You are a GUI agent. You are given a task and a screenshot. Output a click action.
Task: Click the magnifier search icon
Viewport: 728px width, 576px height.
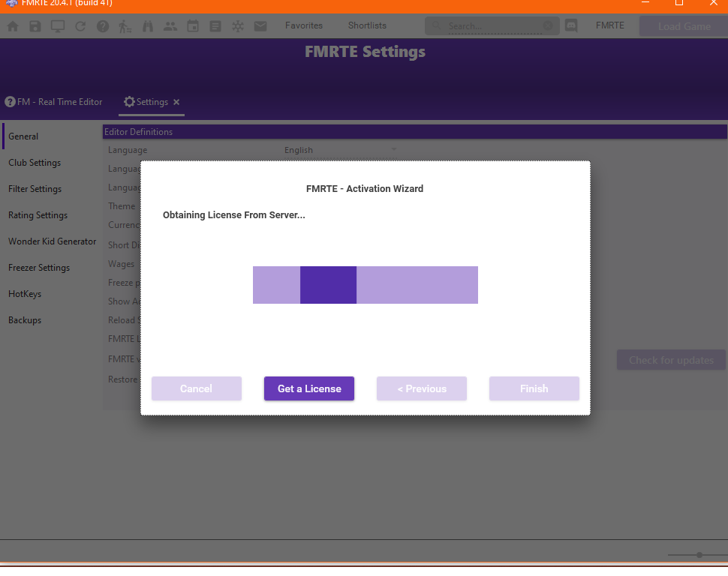click(x=437, y=25)
